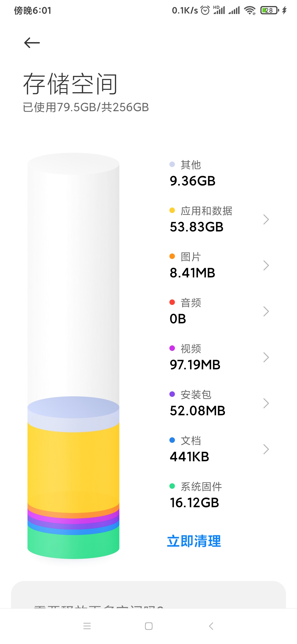
Task: Open the 安装包 52.08MB entry
Action: click(219, 403)
